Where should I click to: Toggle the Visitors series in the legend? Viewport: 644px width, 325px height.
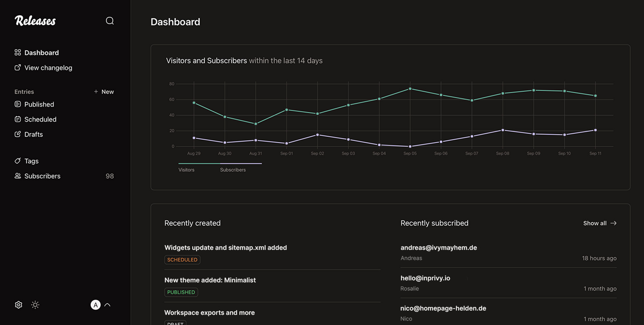[x=186, y=169]
